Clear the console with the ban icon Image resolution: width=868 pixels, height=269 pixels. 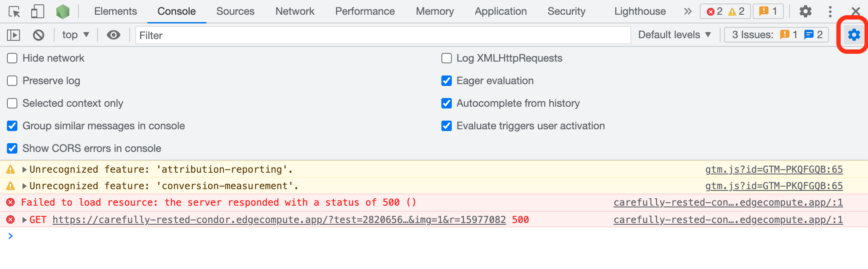[39, 35]
